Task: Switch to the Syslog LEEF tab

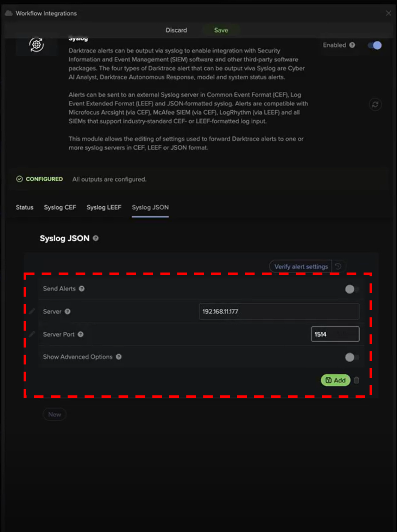Action: coord(104,207)
